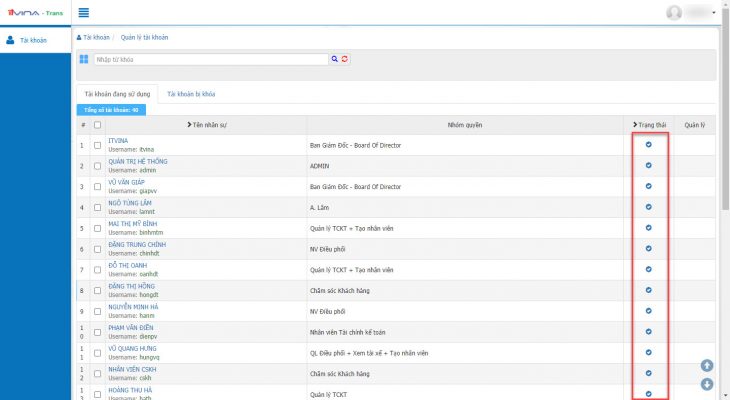Expand the Trạng thái column header
730x400 pixels.
tap(651, 125)
